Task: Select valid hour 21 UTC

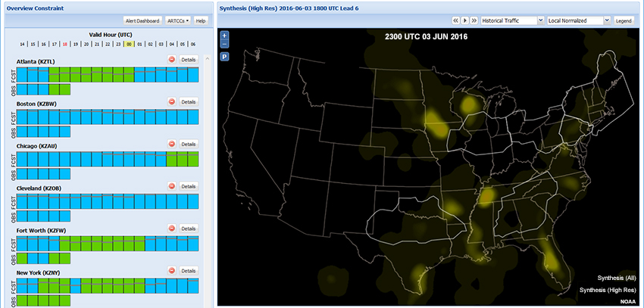Action: tap(97, 45)
